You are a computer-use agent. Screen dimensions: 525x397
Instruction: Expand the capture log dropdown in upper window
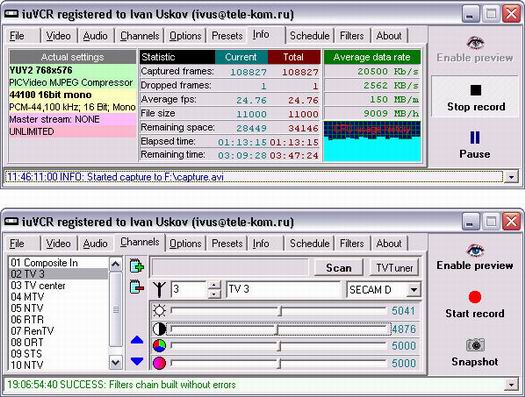click(511, 177)
